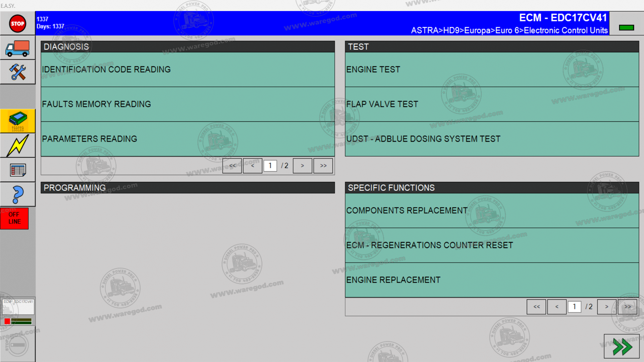Select the yellow lightning bolt icon
The height and width of the screenshot is (362, 644).
17,145
